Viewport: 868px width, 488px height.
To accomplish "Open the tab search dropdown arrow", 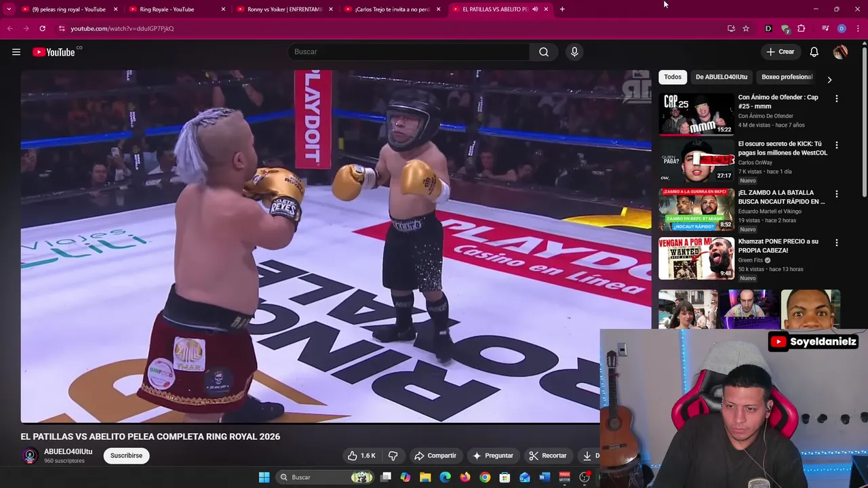I will pos(9,9).
